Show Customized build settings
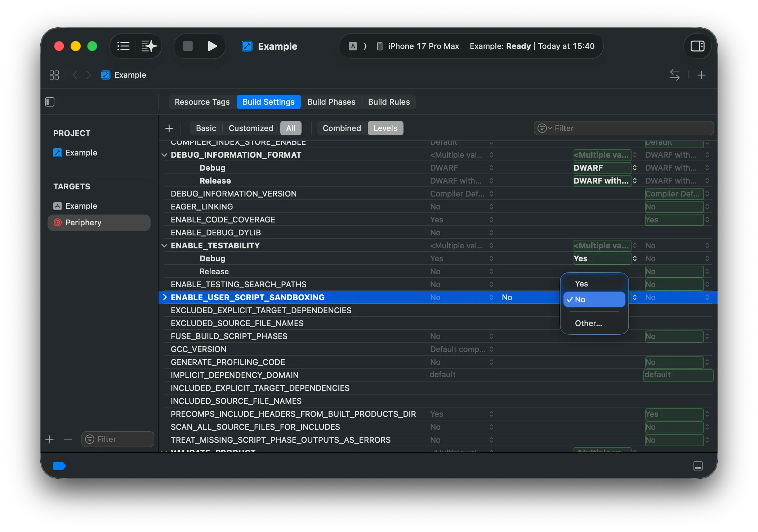758x532 pixels. [x=251, y=128]
